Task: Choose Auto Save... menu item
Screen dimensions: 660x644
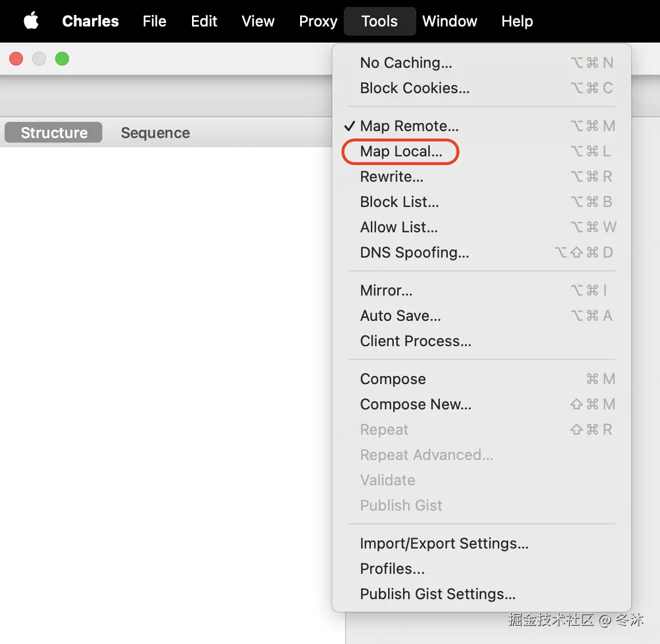Action: tap(482, 316)
